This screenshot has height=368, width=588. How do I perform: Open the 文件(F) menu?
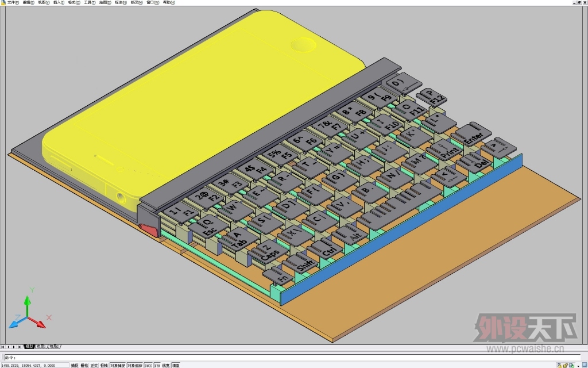[x=13, y=2]
